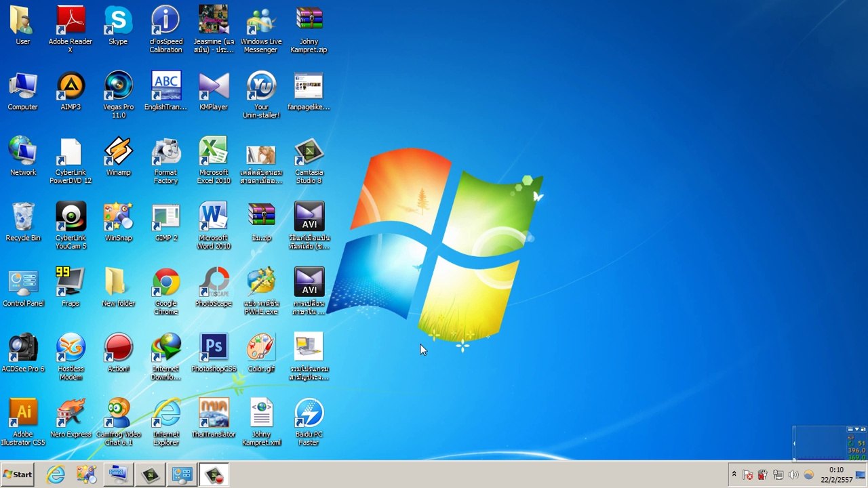The height and width of the screenshot is (488, 868).
Task: Open cFosSpeed Calibration shortcut
Action: (165, 28)
